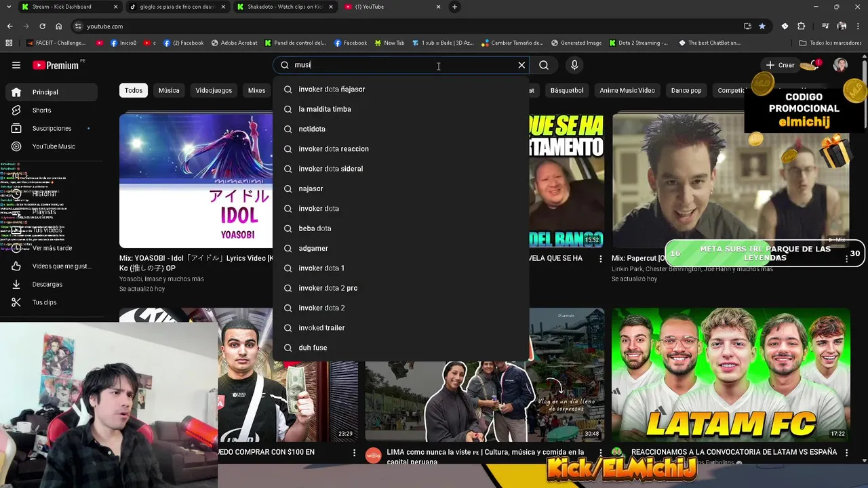Select the Música filter chip

click(x=169, y=90)
